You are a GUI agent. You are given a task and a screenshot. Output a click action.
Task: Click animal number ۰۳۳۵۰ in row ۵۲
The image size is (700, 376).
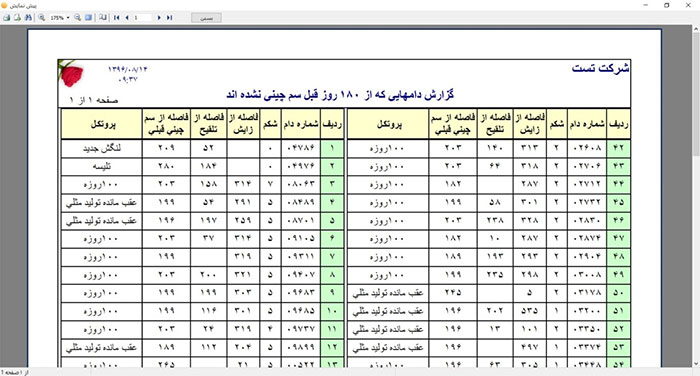pyautogui.click(x=587, y=329)
